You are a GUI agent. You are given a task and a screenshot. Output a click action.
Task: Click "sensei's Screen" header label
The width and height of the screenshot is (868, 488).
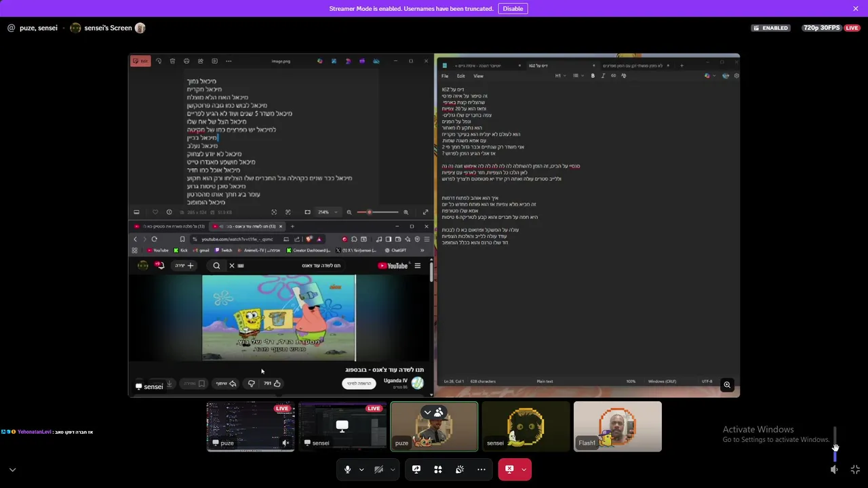108,28
